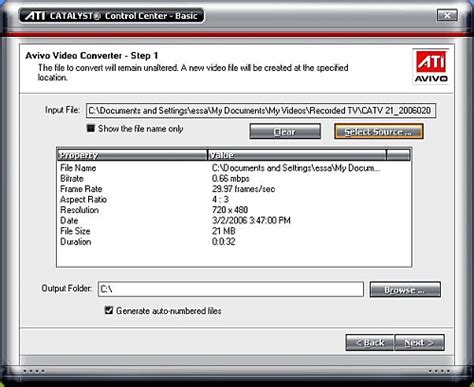
Task: Click the Catalyst Control Center title bar
Action: point(111,16)
